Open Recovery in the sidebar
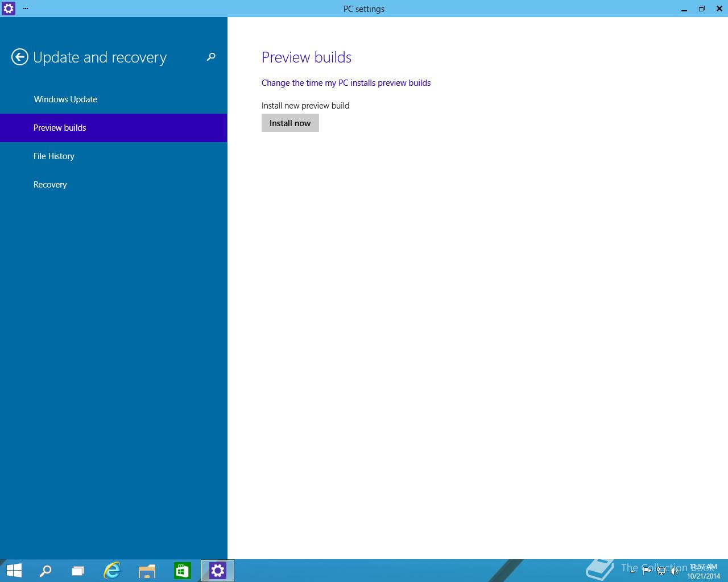 (114, 185)
